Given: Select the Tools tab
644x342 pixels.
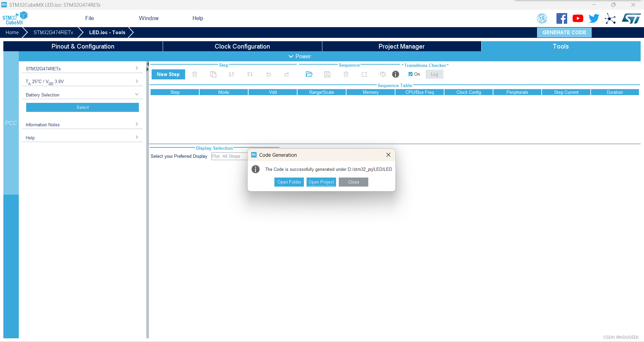Looking at the screenshot, I should point(561,46).
